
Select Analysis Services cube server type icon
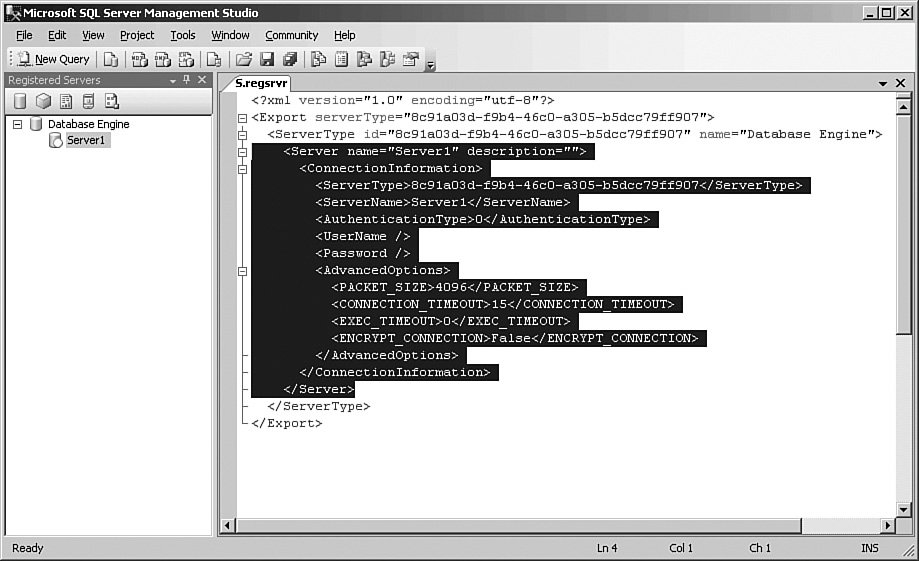(43, 101)
